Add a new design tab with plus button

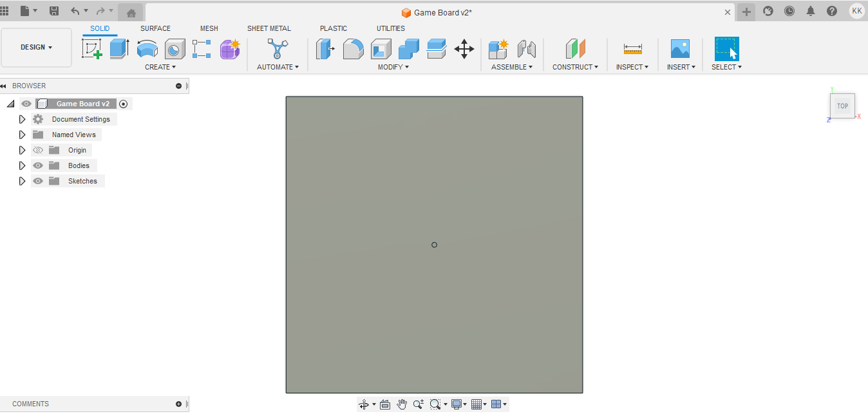point(746,12)
